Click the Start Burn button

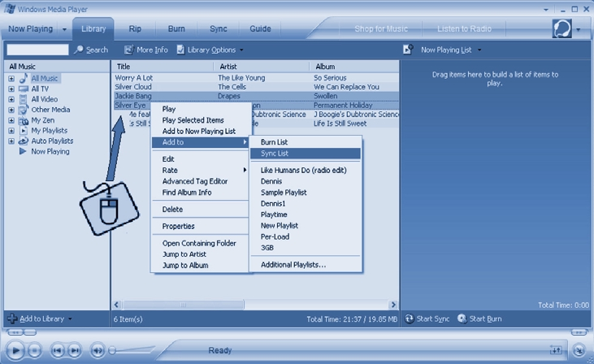[479, 318]
